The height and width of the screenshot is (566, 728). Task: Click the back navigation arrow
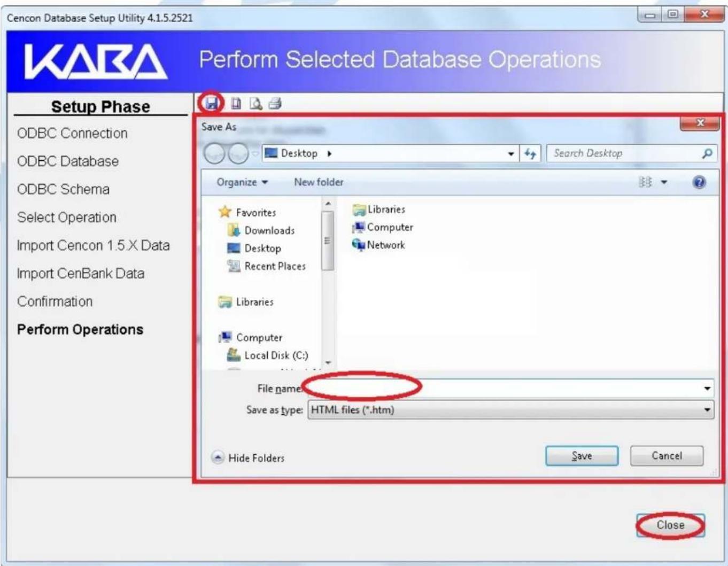[215, 154]
